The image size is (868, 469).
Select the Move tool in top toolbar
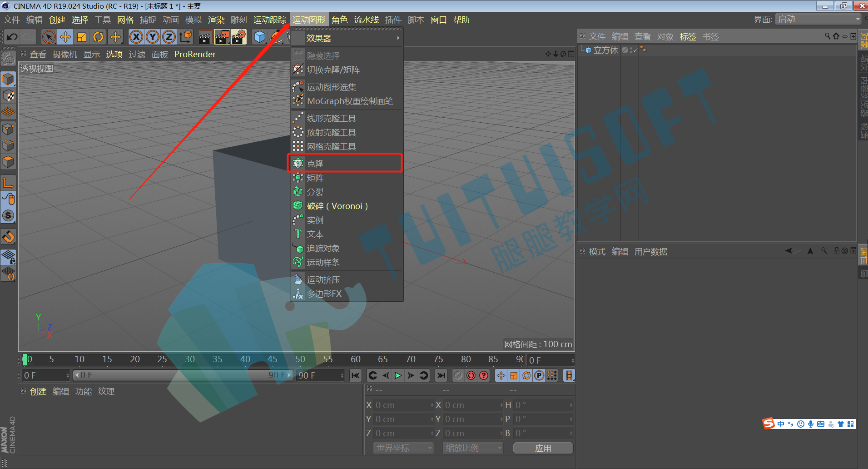point(65,37)
